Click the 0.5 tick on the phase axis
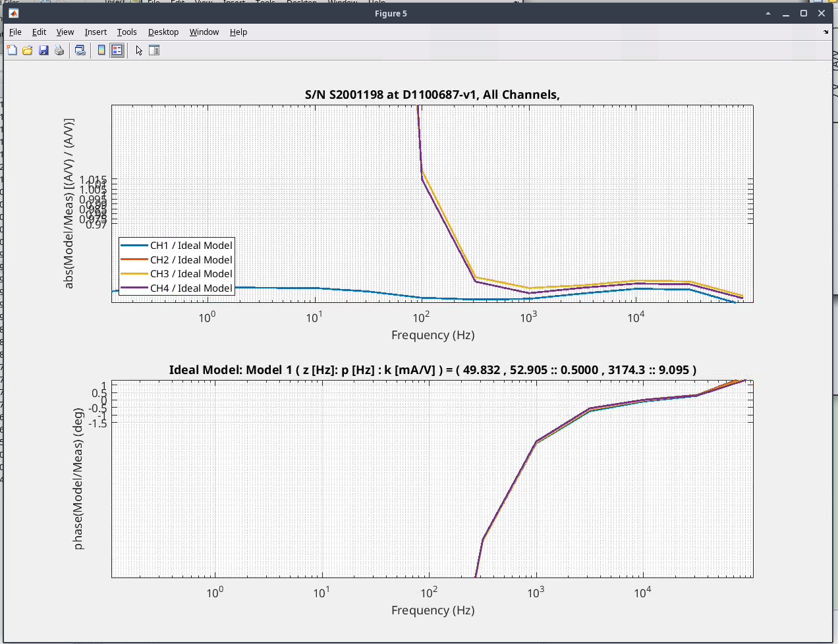The height and width of the screenshot is (644, 838). point(99,394)
